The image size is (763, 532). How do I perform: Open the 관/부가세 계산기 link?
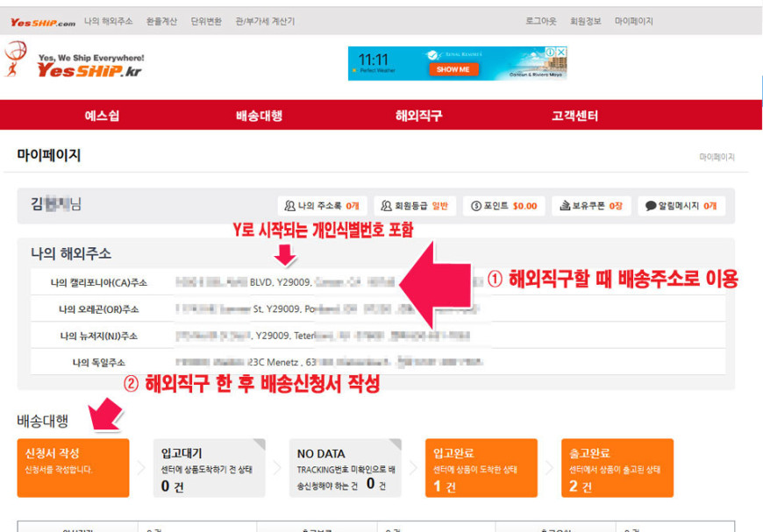(265, 21)
